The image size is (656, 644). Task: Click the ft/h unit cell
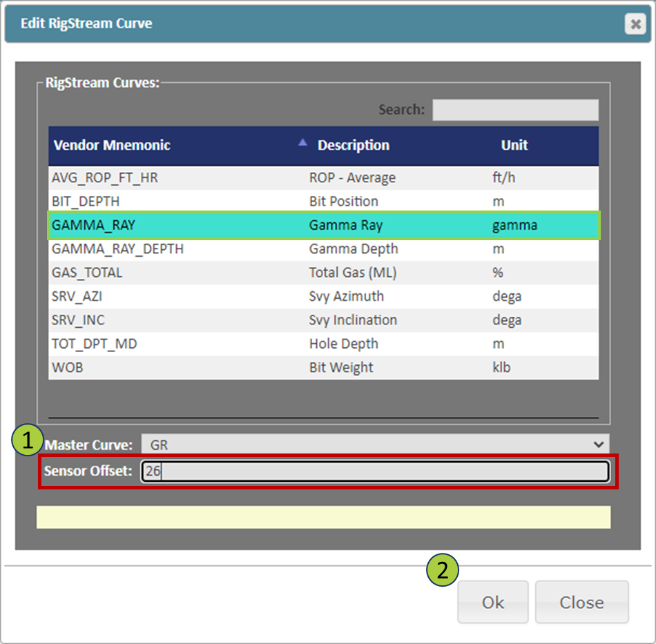503,177
